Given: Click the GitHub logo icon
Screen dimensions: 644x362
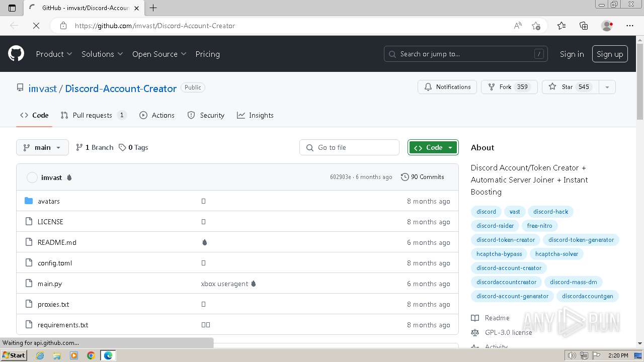Looking at the screenshot, I should [16, 54].
